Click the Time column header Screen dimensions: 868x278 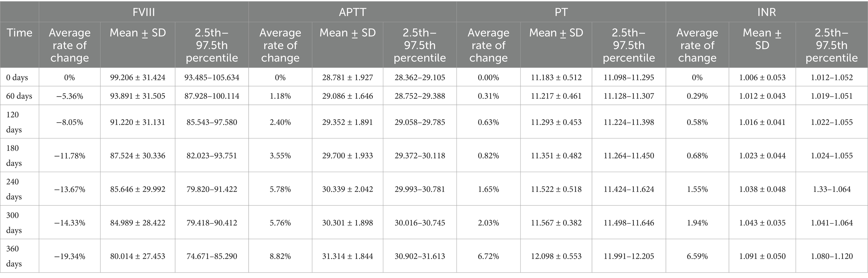[20, 33]
